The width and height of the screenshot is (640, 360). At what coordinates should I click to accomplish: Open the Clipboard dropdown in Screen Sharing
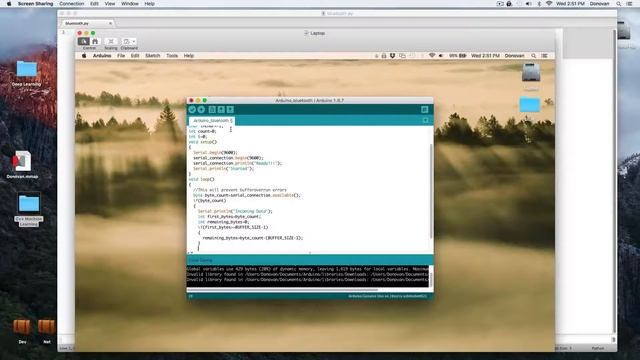point(129,41)
